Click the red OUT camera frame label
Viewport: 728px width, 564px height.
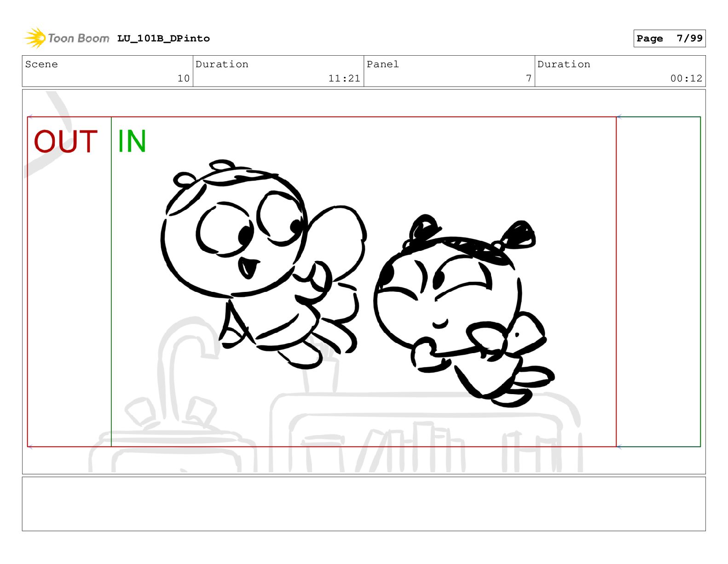66,141
